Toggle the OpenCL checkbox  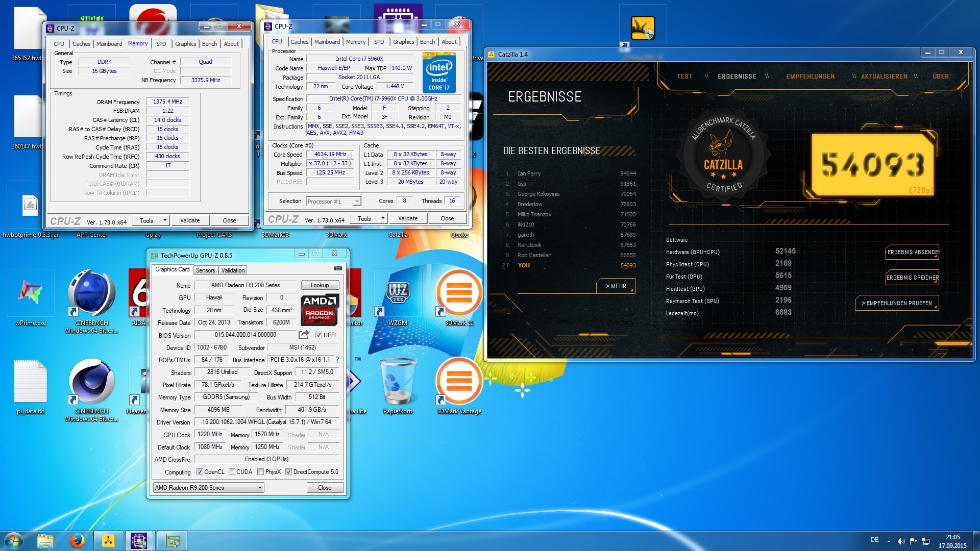click(x=200, y=472)
